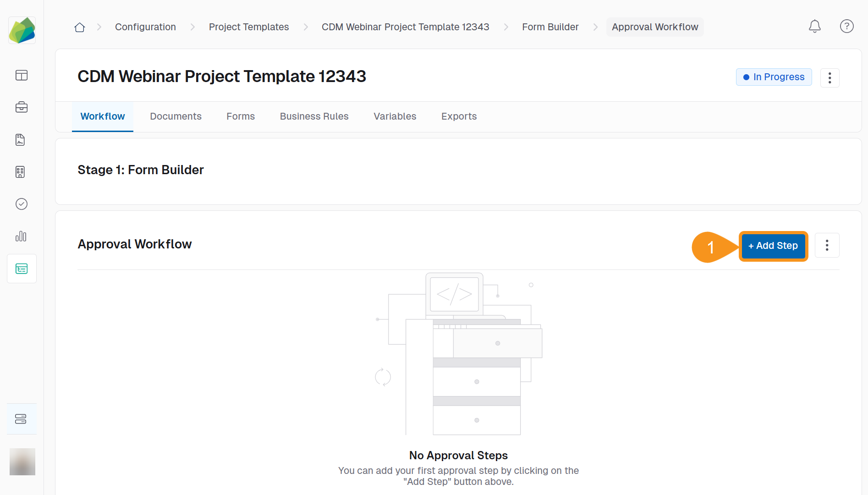Click the home icon in the breadcrumb
The width and height of the screenshot is (868, 495).
[79, 27]
